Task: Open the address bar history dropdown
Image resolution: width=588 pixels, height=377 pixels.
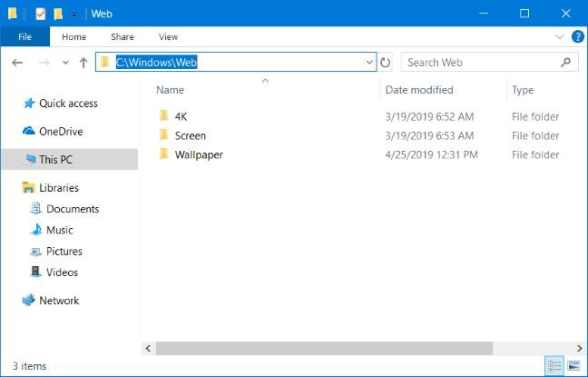Action: coord(369,63)
